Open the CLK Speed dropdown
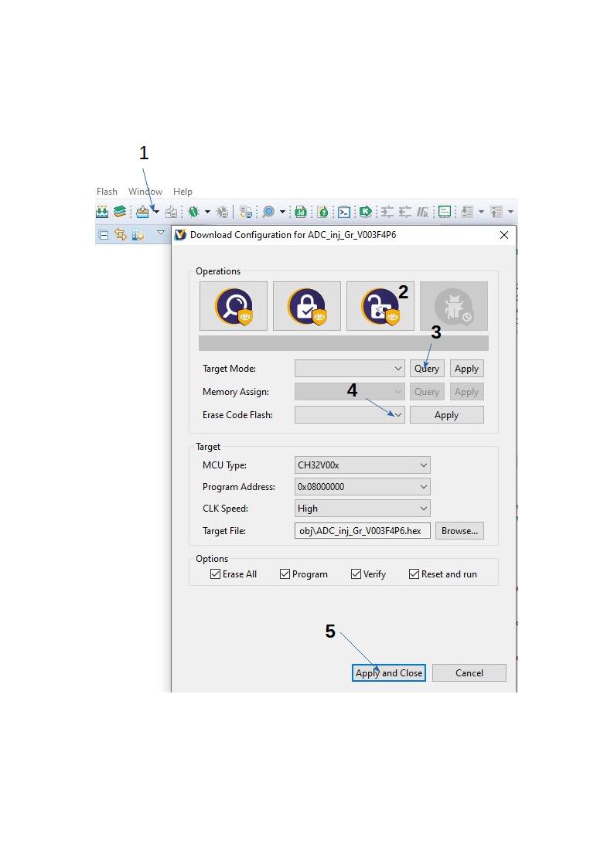The width and height of the screenshot is (614, 868). 362,508
